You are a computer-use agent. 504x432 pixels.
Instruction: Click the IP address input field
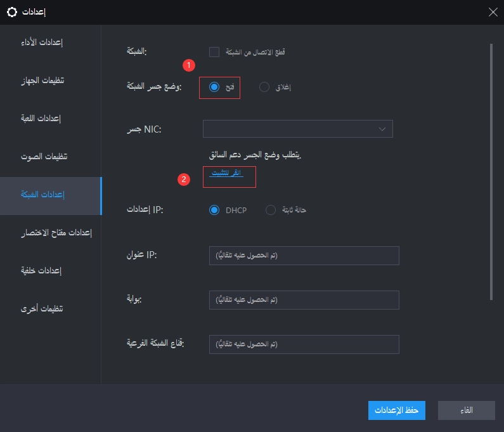[304, 256]
